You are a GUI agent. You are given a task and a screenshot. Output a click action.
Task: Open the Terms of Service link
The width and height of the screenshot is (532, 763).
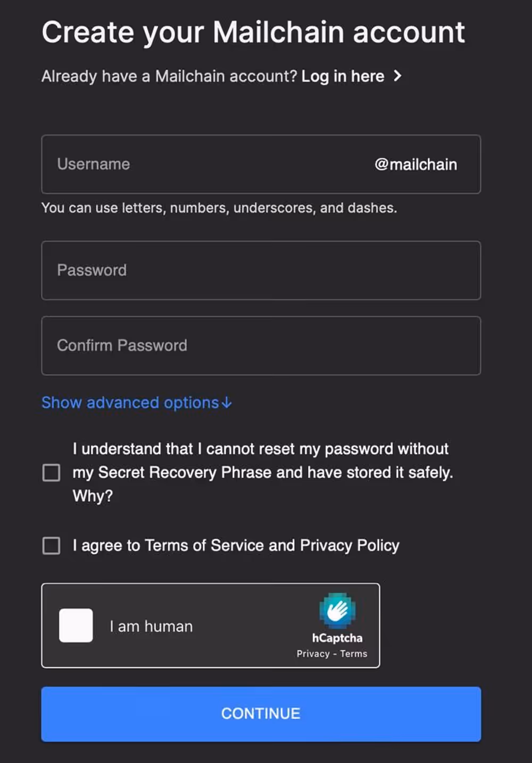tap(207, 545)
